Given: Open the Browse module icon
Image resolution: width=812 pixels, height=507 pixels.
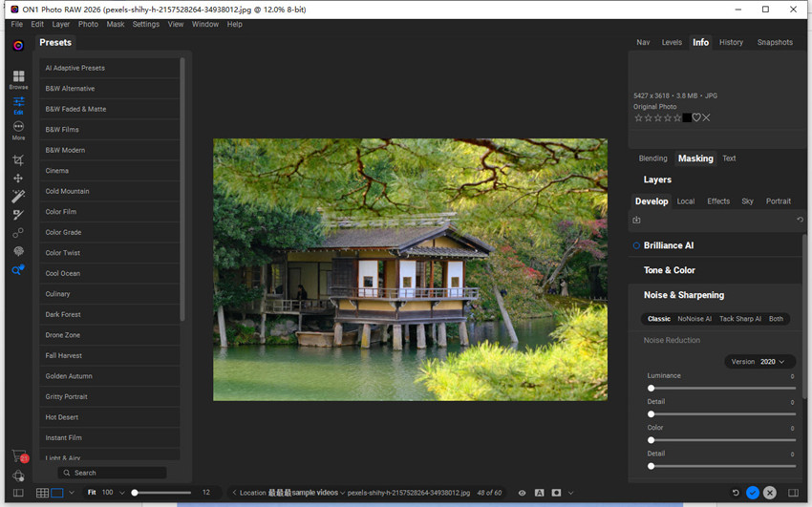Looking at the screenshot, I should click(x=19, y=79).
